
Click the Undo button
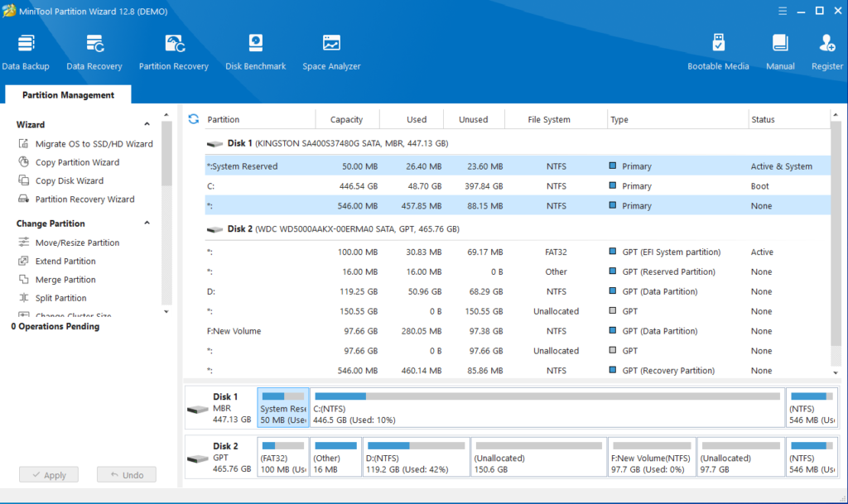[x=127, y=475]
